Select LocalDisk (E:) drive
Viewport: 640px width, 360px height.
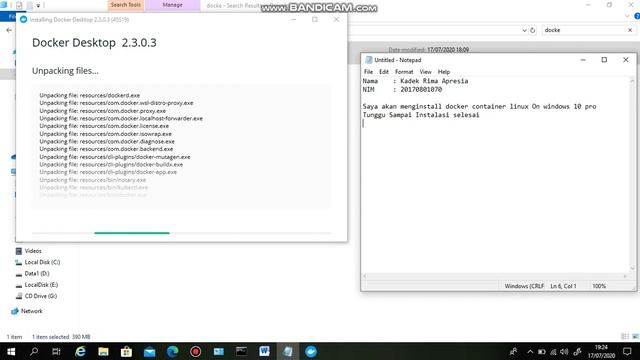41,284
